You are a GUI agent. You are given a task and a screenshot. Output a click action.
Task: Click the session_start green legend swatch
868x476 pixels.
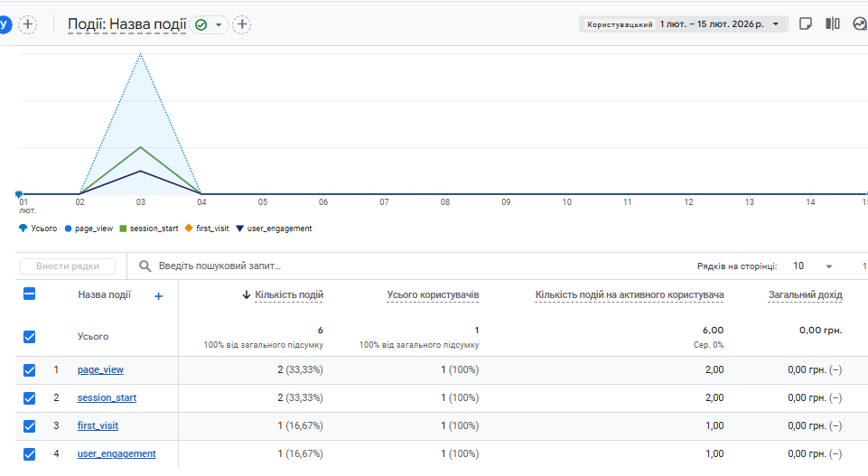tap(124, 229)
